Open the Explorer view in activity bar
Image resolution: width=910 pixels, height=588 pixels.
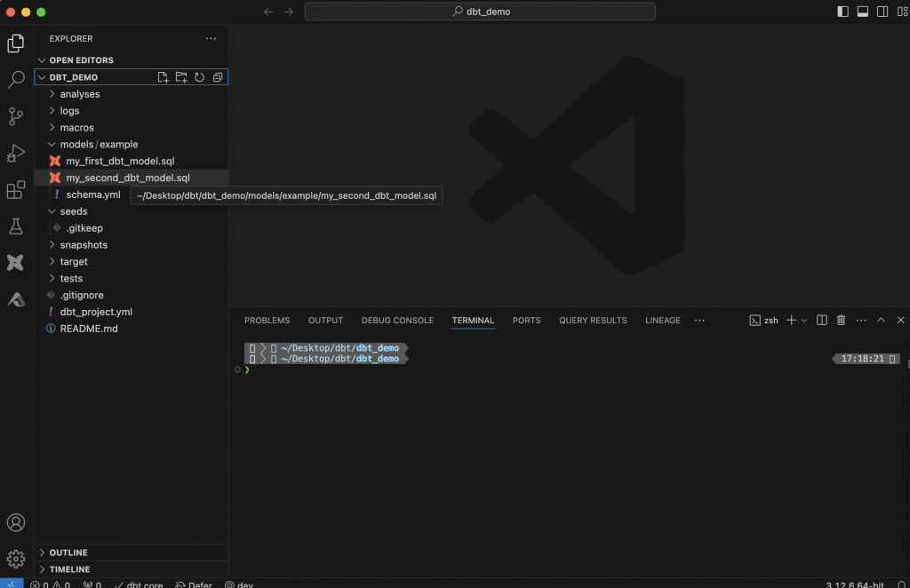tap(16, 44)
